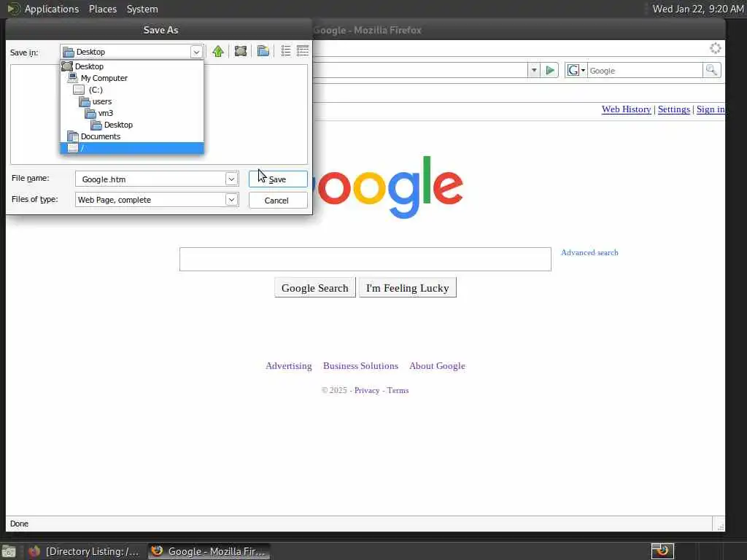
Task: Focus the Firefox toolbar Google search field
Action: click(x=645, y=71)
